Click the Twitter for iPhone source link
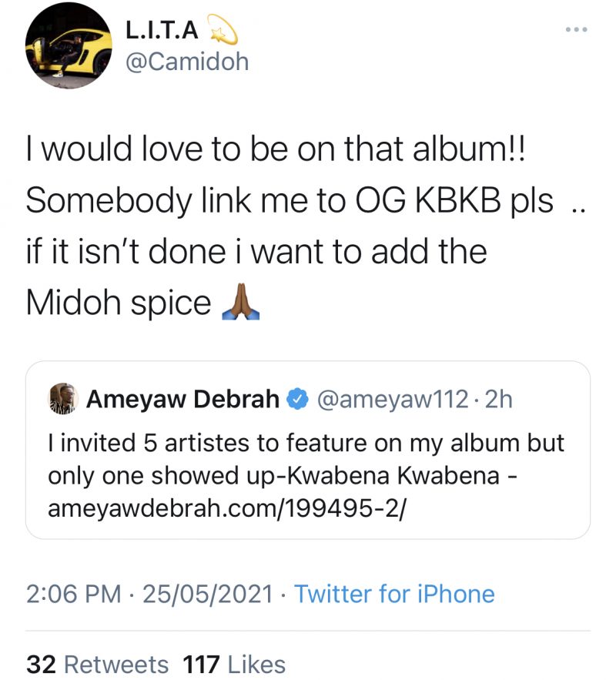The image size is (616, 680). pyautogui.click(x=394, y=594)
